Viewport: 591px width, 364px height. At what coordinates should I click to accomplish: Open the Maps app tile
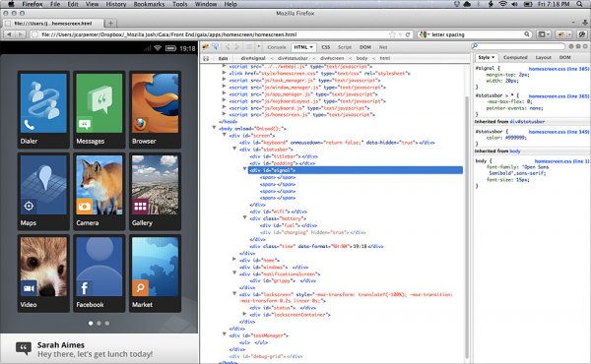tap(43, 191)
